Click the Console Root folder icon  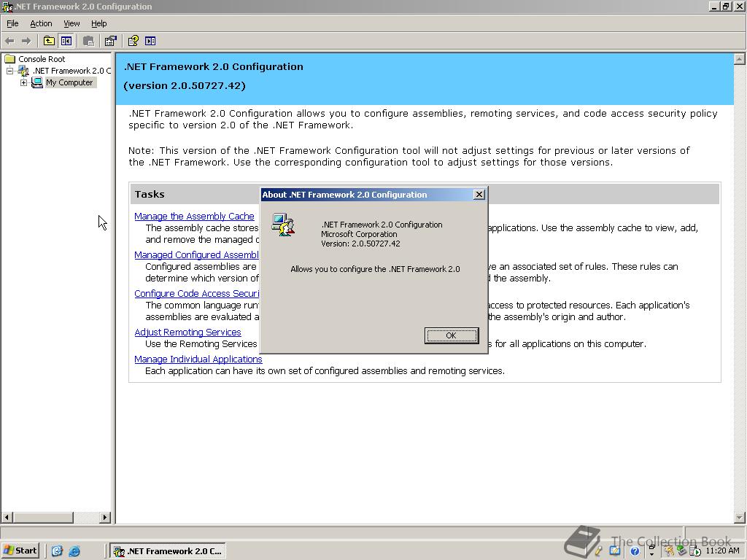point(10,59)
